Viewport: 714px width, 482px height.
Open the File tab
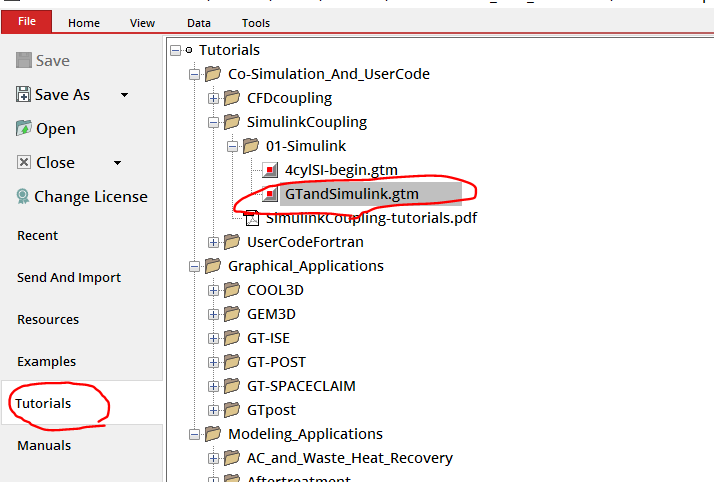(27, 22)
